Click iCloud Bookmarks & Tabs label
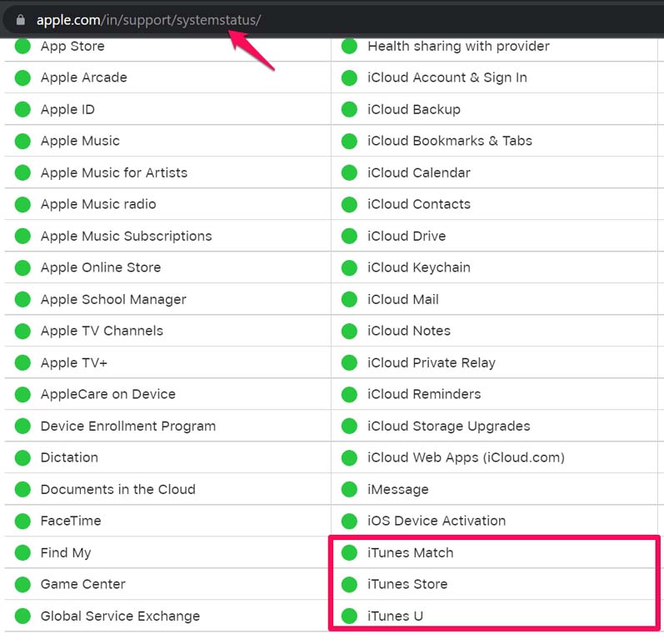Image resolution: width=664 pixels, height=644 pixels. (x=450, y=141)
